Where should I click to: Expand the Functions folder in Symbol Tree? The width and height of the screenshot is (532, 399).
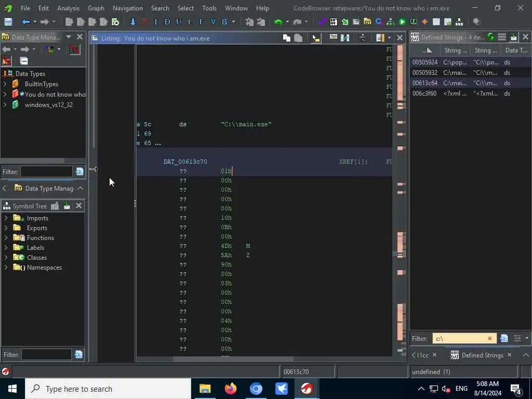click(x=6, y=237)
